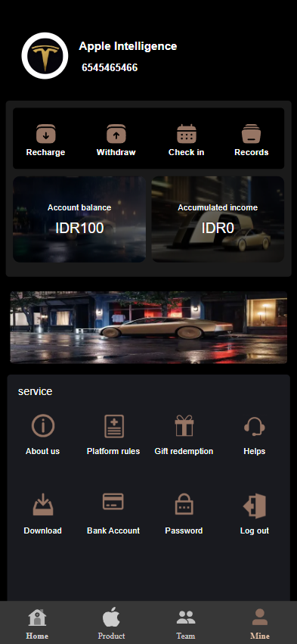This screenshot has height=644, width=297.
Task: Select the Check in calendar icon
Action: (187, 134)
